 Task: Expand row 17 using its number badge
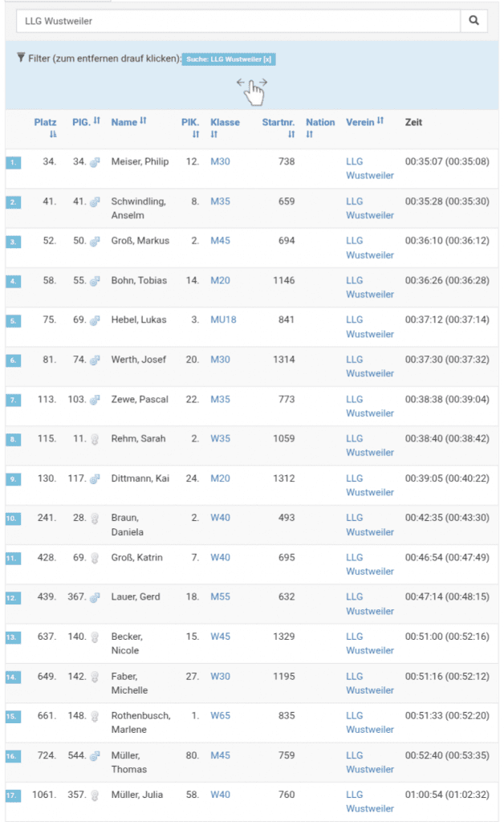pos(14,796)
